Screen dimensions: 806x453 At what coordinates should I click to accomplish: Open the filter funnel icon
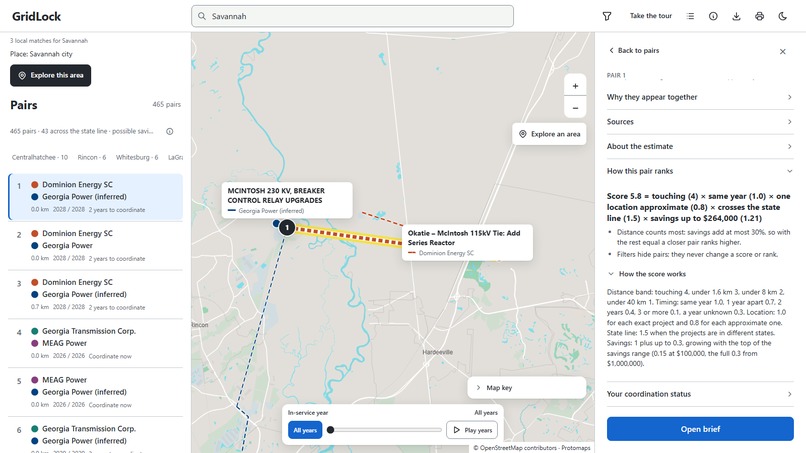click(607, 16)
